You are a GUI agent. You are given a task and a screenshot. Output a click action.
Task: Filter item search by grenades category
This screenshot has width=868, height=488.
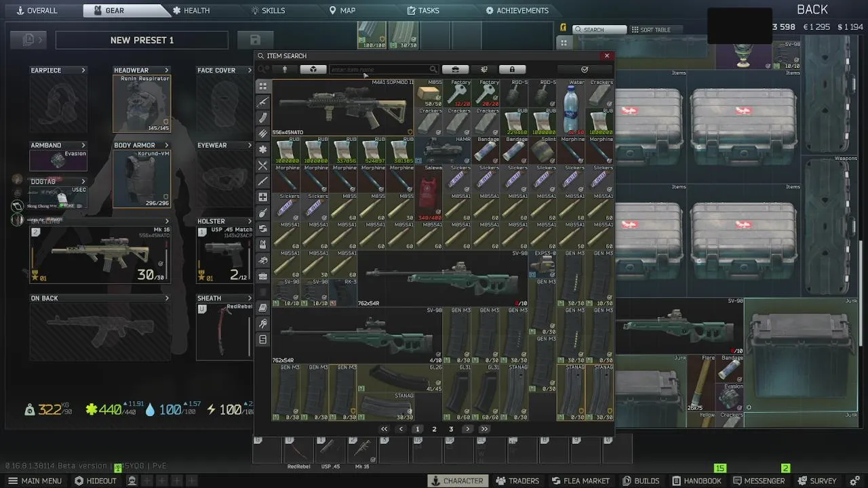pyautogui.click(x=262, y=213)
